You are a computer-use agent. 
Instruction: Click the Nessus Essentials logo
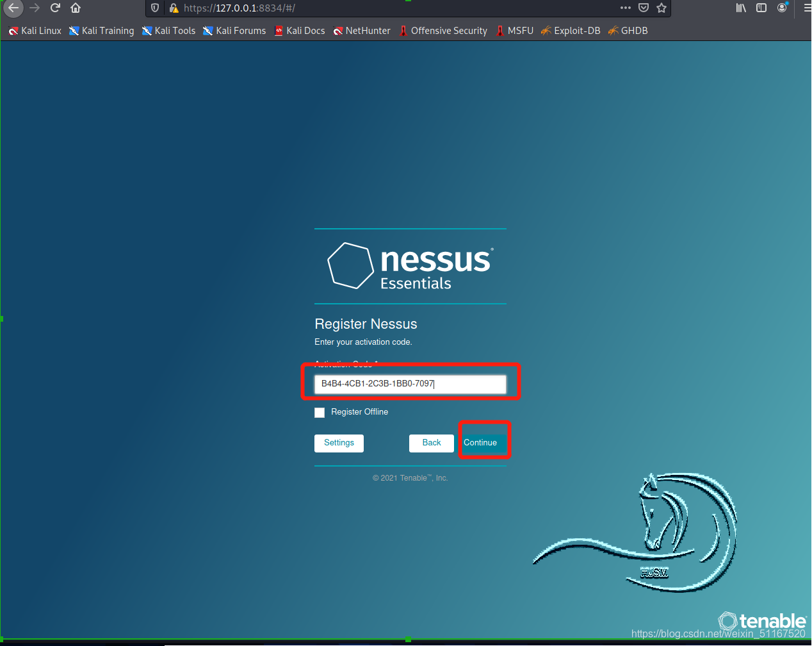point(410,265)
